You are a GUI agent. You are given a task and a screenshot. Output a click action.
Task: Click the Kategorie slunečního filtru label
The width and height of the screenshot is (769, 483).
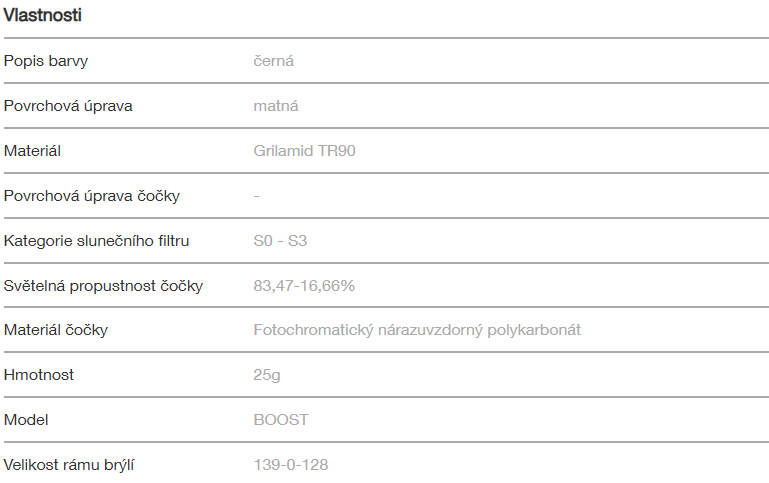(x=97, y=241)
